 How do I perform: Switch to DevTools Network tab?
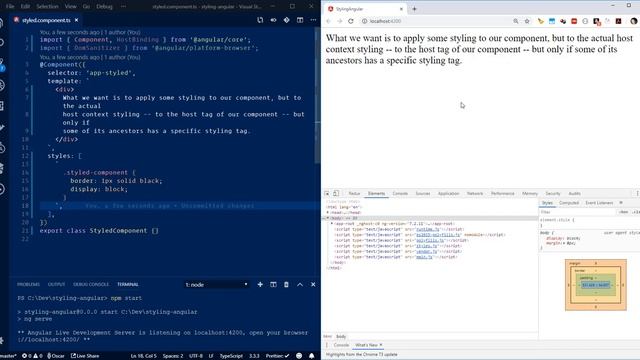[475, 193]
